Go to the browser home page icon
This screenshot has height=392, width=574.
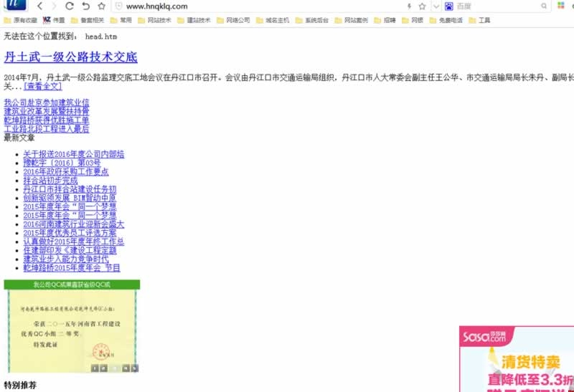pos(102,6)
